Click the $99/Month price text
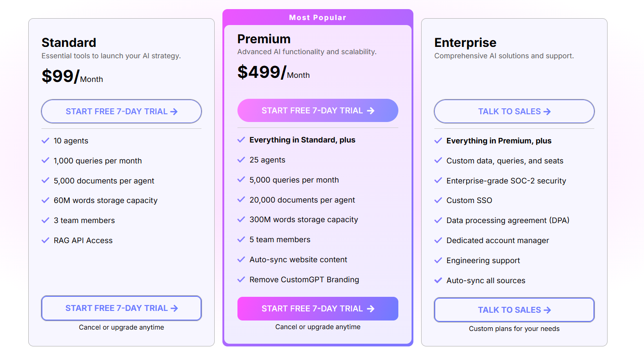Viewport: 644px width, 356px height. tap(72, 76)
